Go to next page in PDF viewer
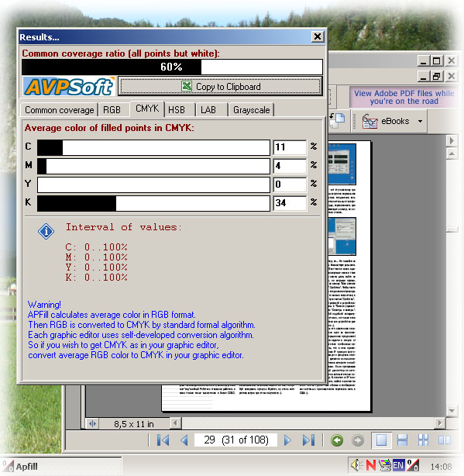 pos(287,440)
